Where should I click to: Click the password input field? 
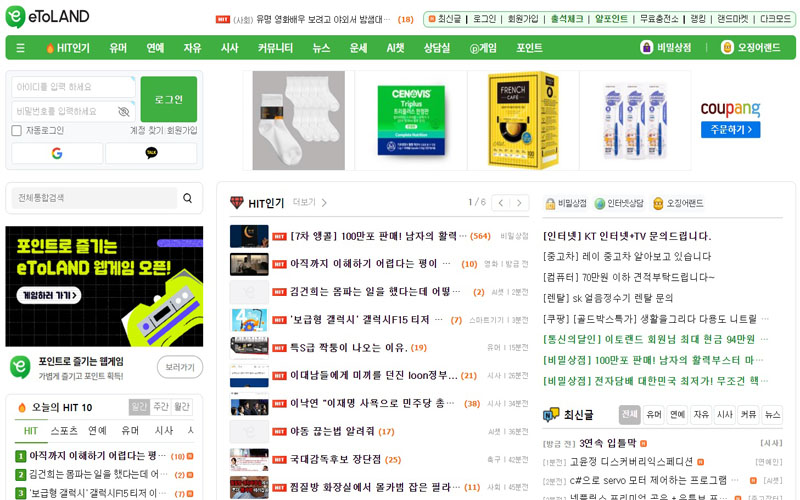(x=73, y=111)
